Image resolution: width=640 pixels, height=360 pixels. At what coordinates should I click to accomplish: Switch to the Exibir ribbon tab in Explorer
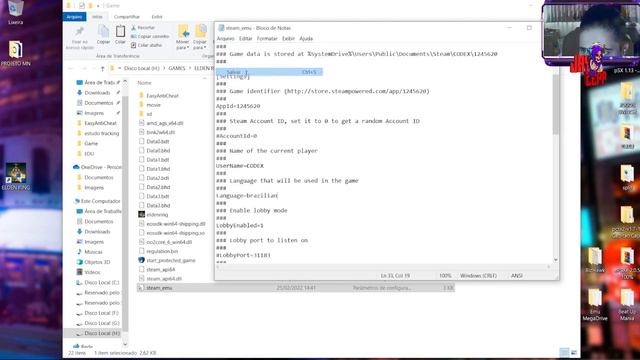tap(157, 17)
